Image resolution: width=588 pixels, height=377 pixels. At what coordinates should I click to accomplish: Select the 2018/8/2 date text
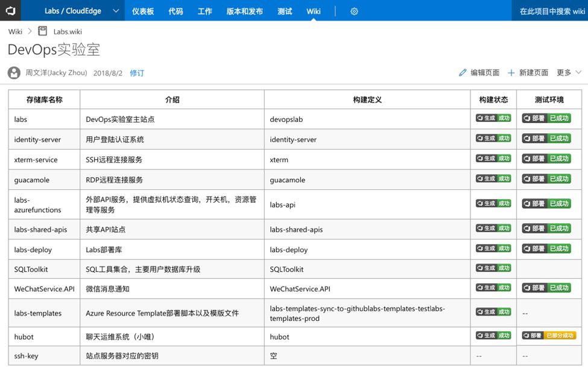[x=107, y=73]
